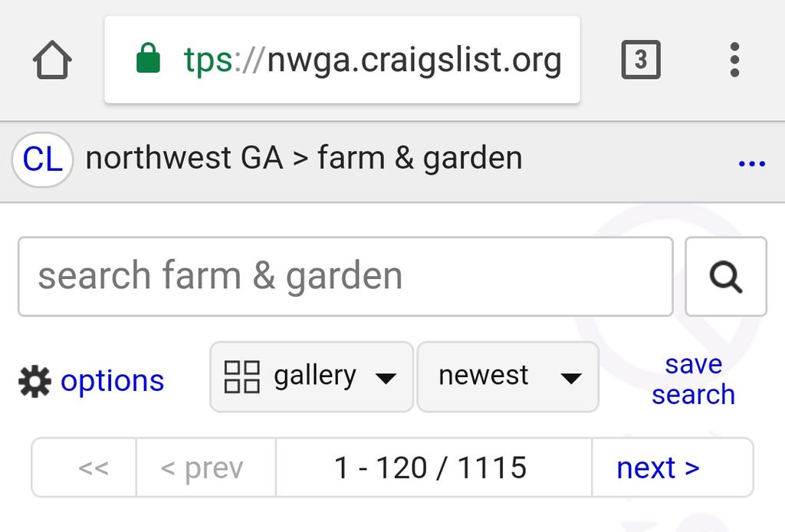Open the tab switcher showing 3 tabs

point(640,60)
